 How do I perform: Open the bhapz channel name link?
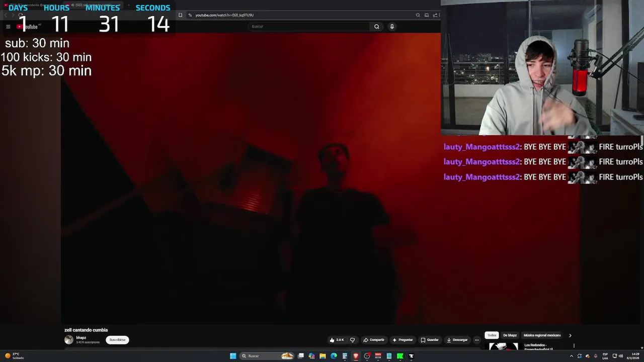[81, 338]
